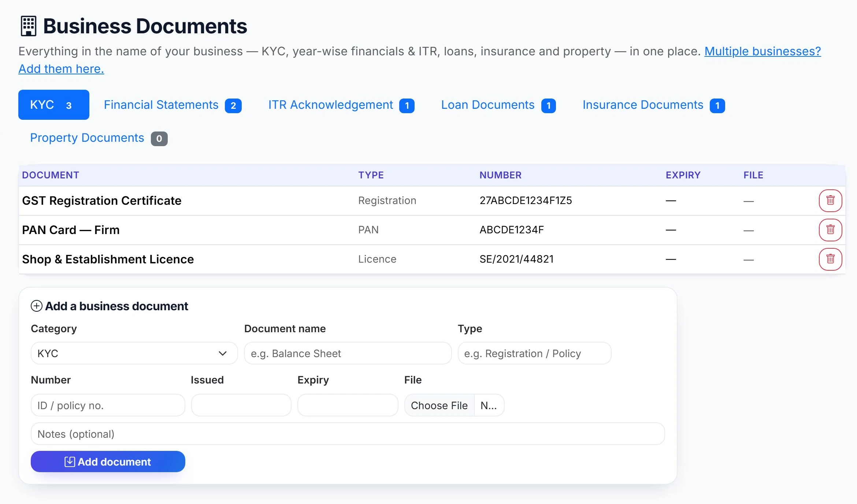Open the Property Documents tab
Image resolution: width=857 pixels, height=504 pixels.
point(99,138)
